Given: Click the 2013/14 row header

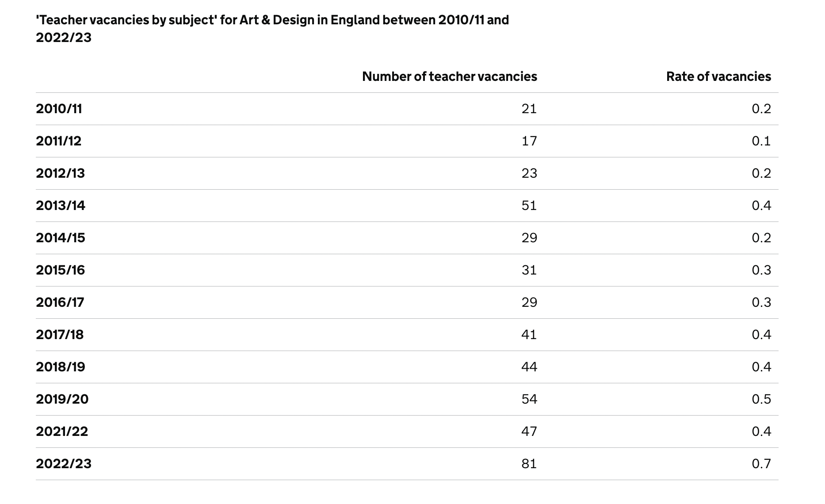Looking at the screenshot, I should click(x=61, y=206).
